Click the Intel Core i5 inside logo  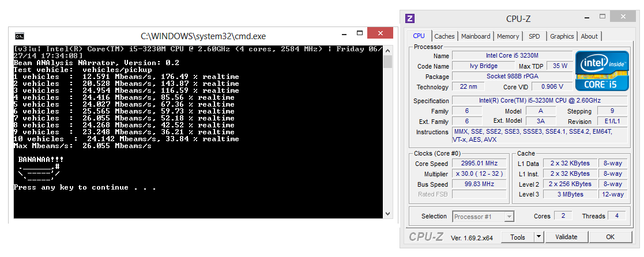pyautogui.click(x=602, y=71)
